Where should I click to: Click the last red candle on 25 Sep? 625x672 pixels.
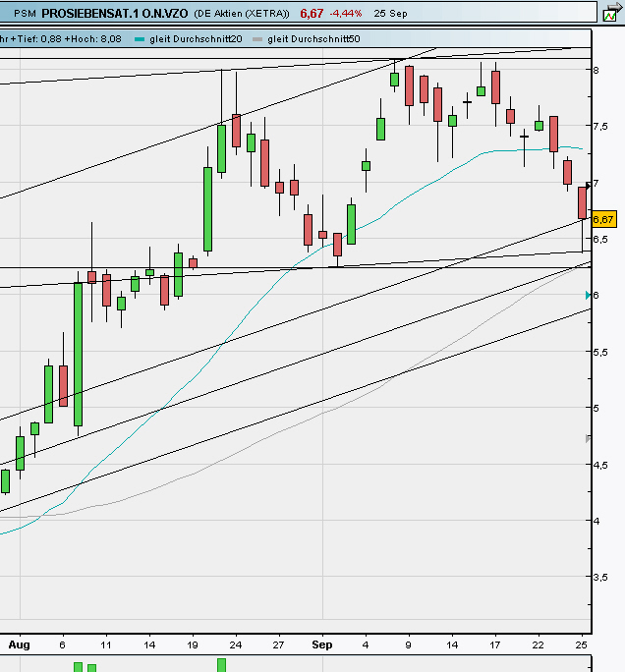(583, 202)
